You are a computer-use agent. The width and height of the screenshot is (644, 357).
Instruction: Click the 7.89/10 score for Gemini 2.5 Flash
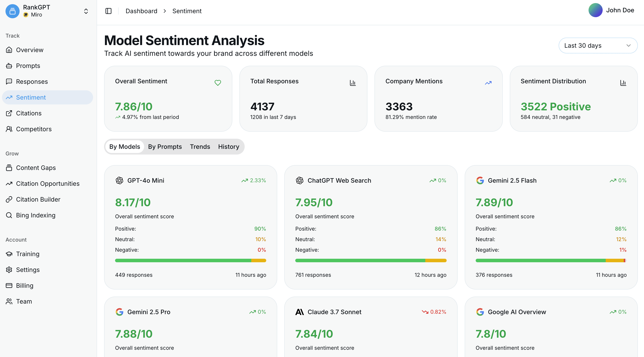tap(494, 202)
